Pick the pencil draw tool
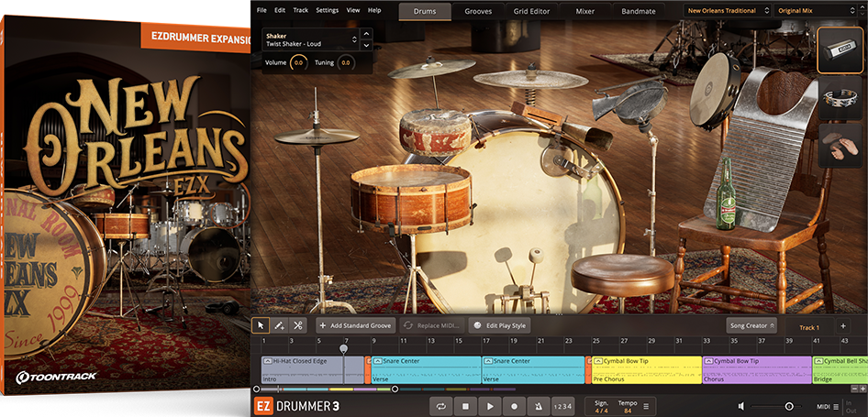The height and width of the screenshot is (417, 868). click(279, 325)
